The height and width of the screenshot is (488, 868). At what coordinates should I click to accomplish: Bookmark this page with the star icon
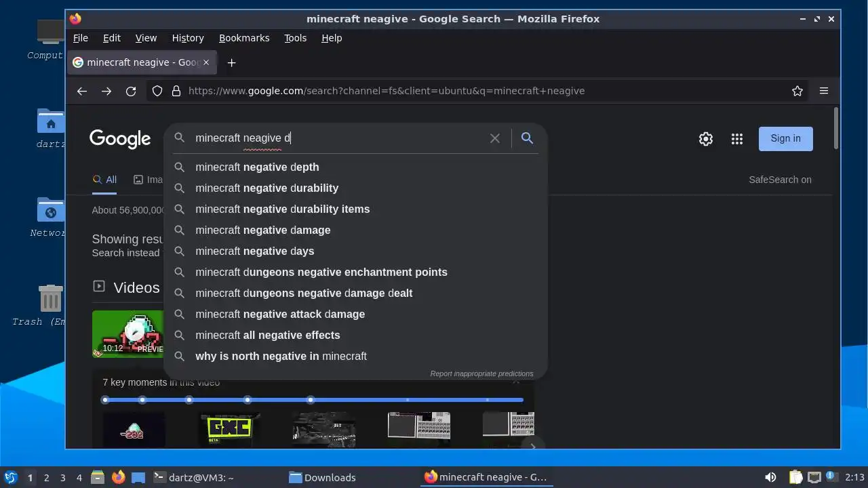[x=797, y=91]
